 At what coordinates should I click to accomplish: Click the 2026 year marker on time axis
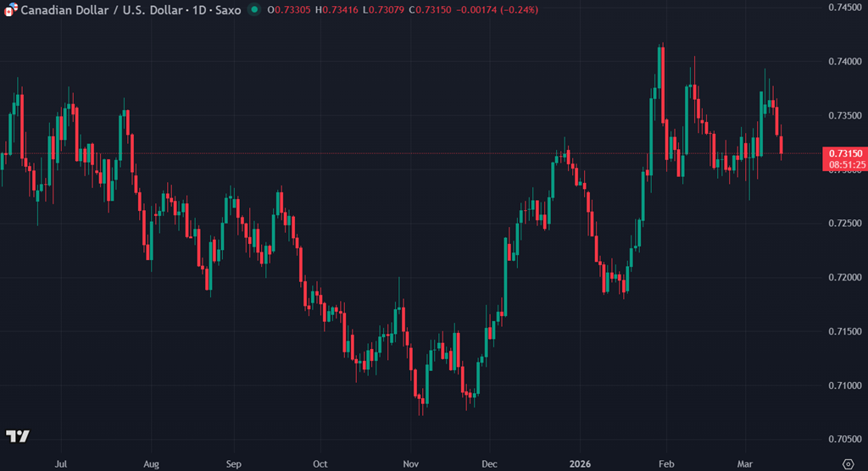coord(580,464)
